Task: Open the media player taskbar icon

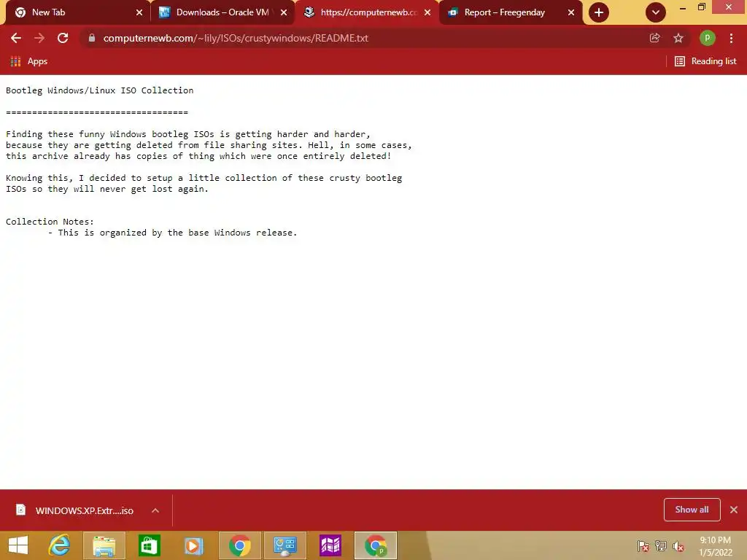Action: tap(193, 545)
